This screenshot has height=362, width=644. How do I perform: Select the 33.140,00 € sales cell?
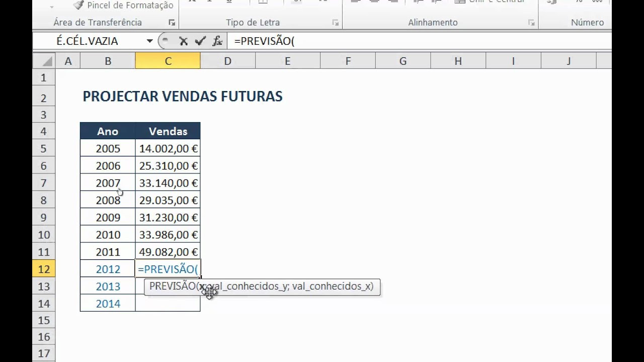tap(168, 183)
